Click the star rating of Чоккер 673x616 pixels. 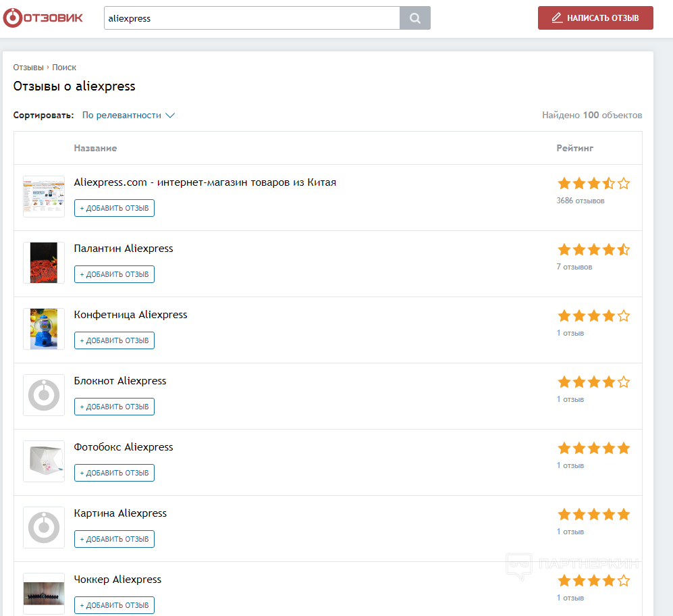point(593,580)
